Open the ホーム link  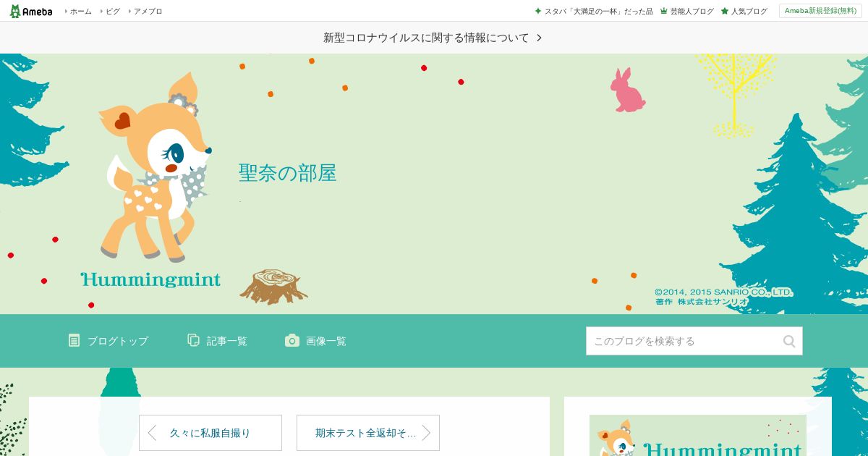click(x=80, y=12)
